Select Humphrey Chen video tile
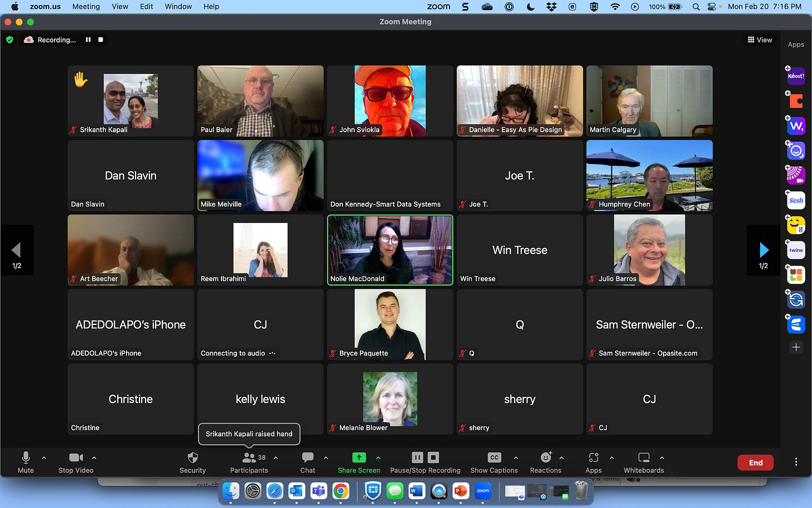Image resolution: width=812 pixels, height=508 pixels. tap(649, 175)
